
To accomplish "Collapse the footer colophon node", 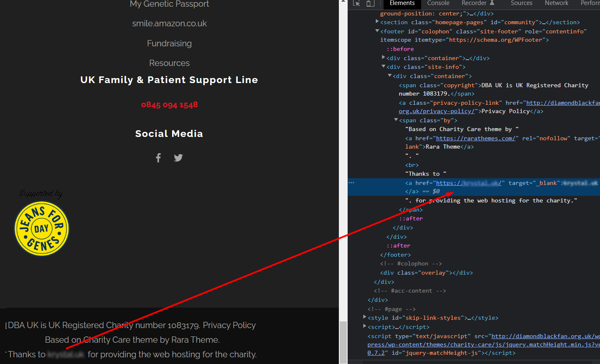I will click(377, 31).
